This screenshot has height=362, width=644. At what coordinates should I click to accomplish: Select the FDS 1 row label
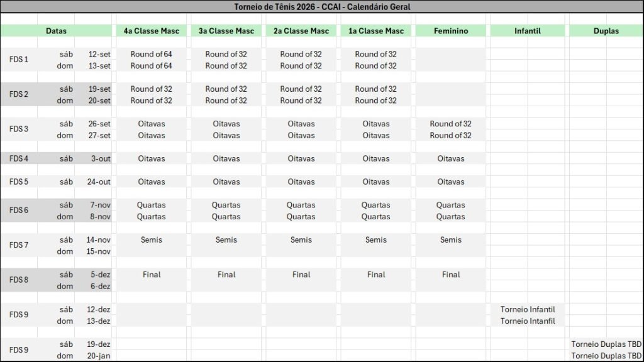click(x=19, y=60)
